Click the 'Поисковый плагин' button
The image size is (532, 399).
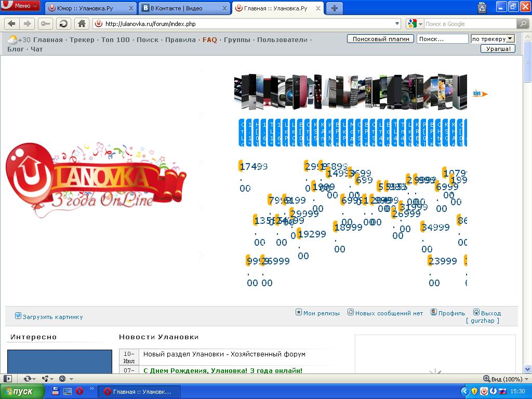[x=381, y=38]
